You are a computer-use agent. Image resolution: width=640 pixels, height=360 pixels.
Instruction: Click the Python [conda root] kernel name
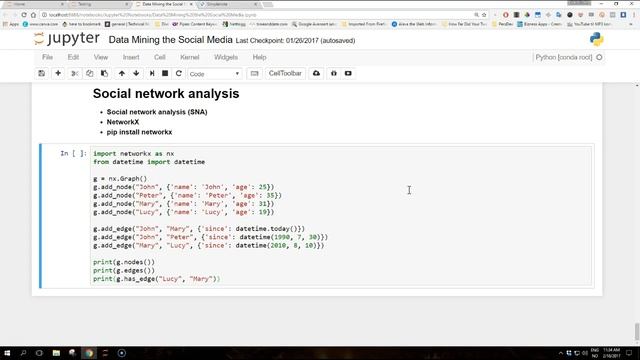point(564,57)
